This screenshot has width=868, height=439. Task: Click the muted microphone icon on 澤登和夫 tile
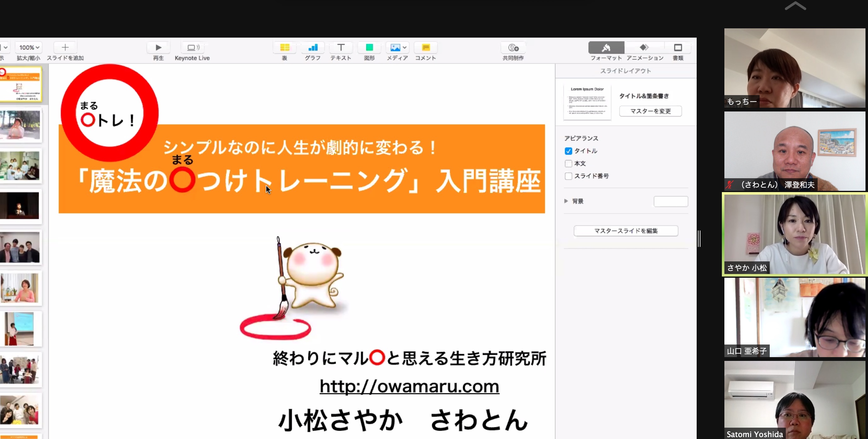[730, 185]
